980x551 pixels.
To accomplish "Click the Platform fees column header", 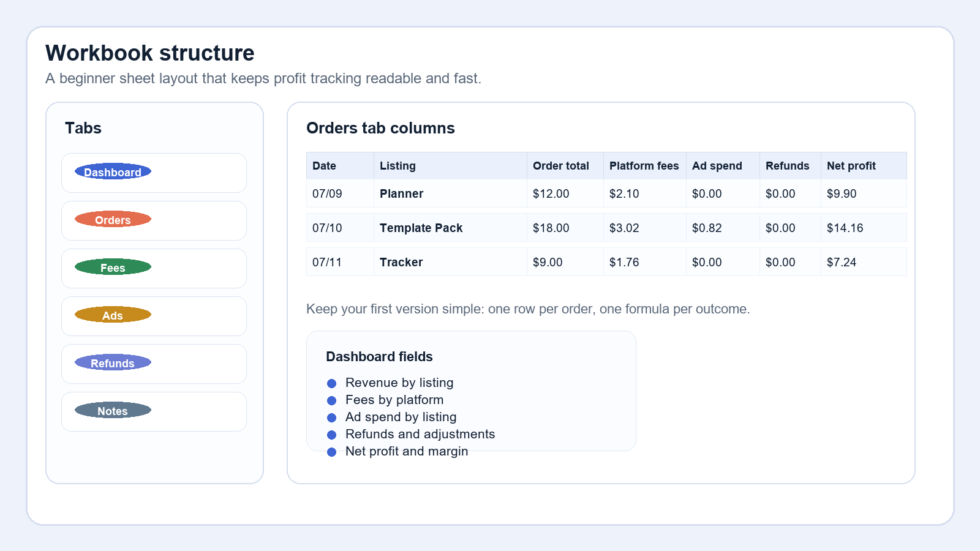I will (x=645, y=166).
